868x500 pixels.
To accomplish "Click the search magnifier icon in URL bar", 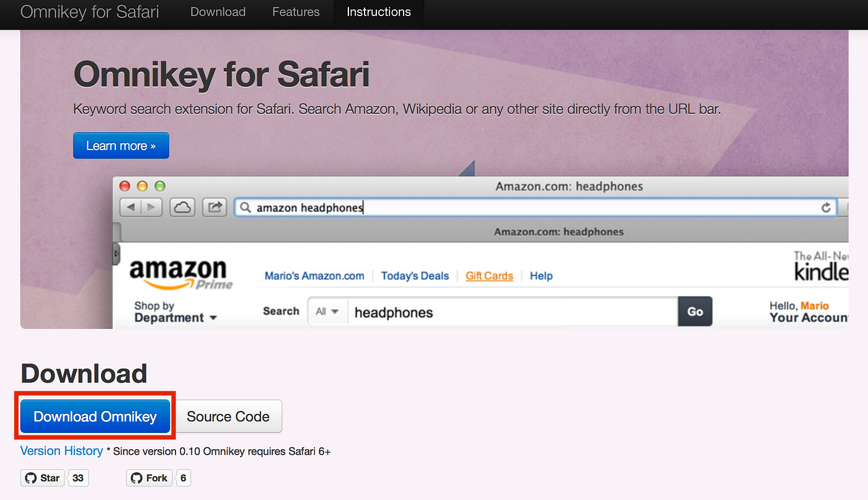I will 246,208.
